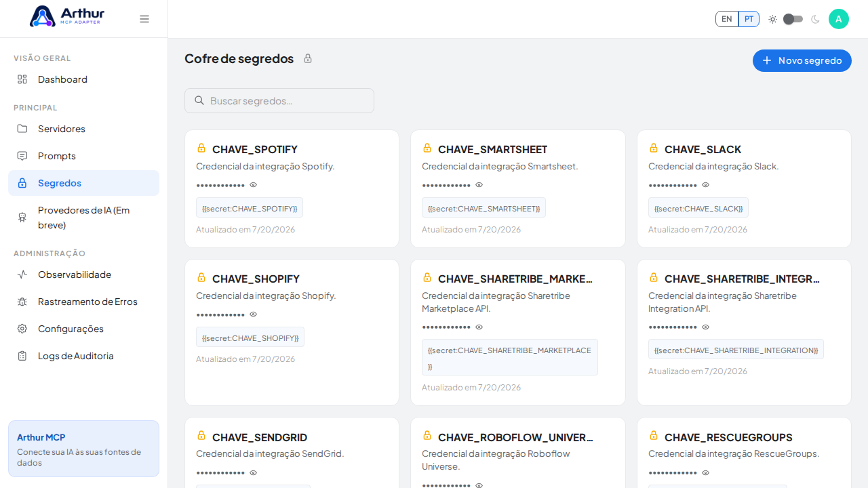Viewport: 868px width, 488px height.
Task: Click the lock icon on CHAVE_SPOTIFY card
Action: coord(201,148)
